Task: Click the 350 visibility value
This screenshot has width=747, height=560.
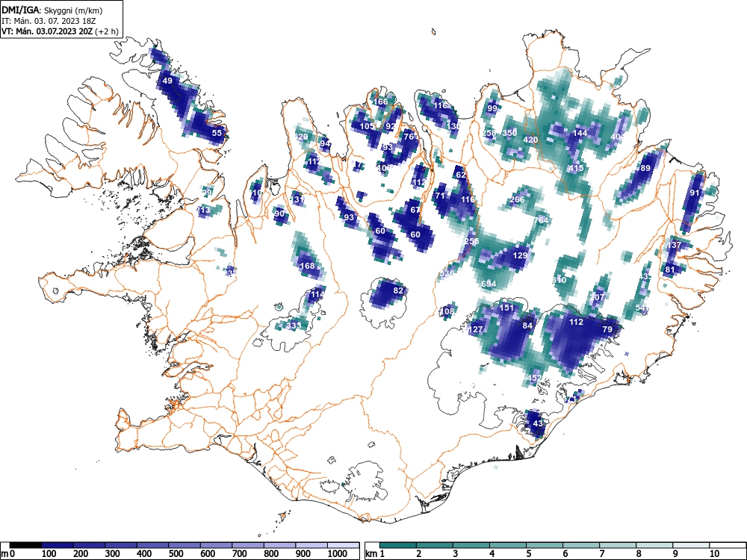Action: click(x=509, y=133)
